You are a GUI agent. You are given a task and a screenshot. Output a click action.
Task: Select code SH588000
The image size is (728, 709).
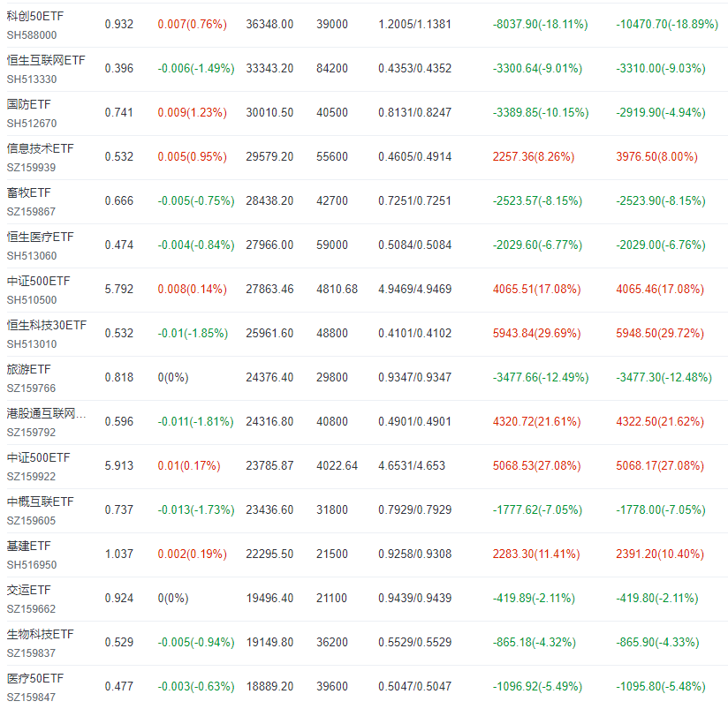click(x=32, y=35)
